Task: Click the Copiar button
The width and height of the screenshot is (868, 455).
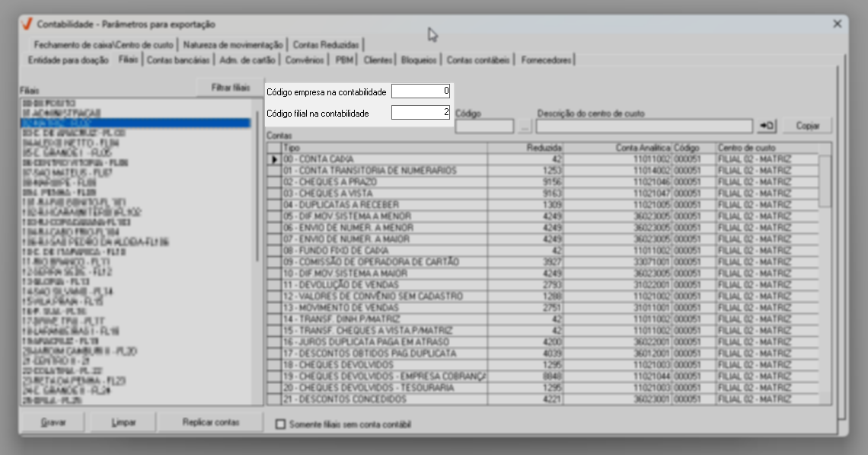Action: click(x=808, y=126)
